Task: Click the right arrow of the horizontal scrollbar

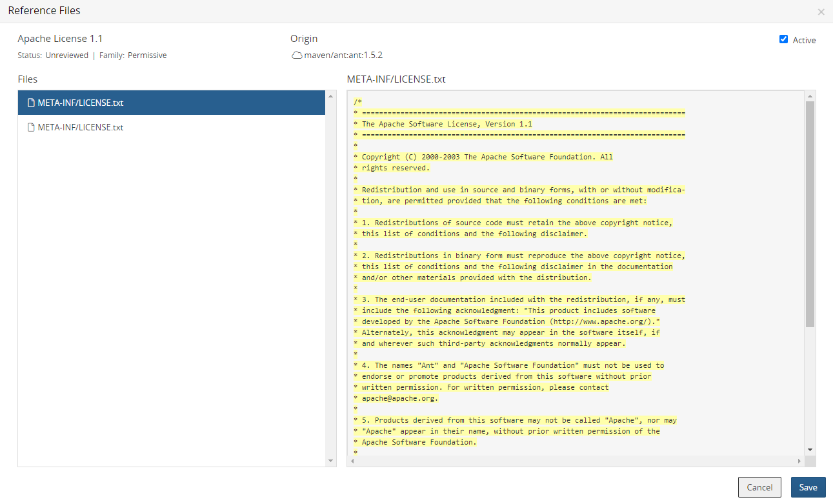Action: click(x=798, y=461)
